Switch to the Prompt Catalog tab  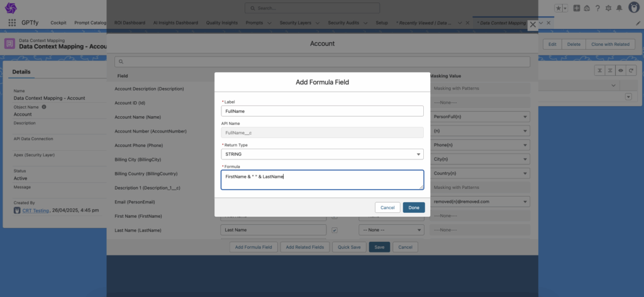(x=91, y=23)
